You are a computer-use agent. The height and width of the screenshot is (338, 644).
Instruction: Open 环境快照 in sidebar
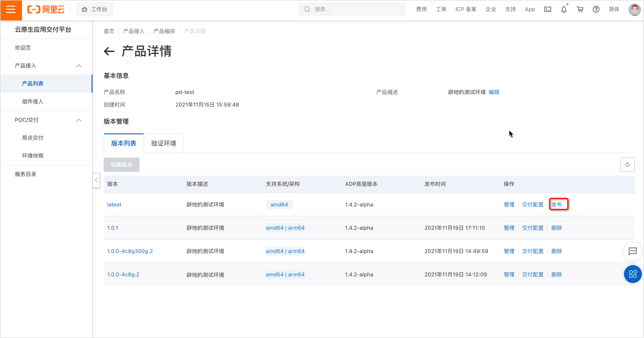click(33, 156)
